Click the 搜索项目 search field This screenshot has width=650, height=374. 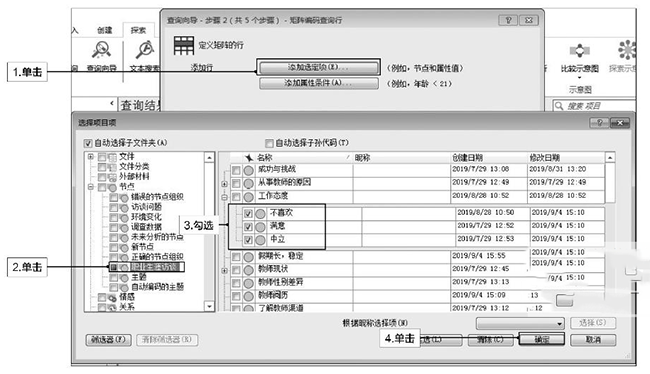click(594, 106)
